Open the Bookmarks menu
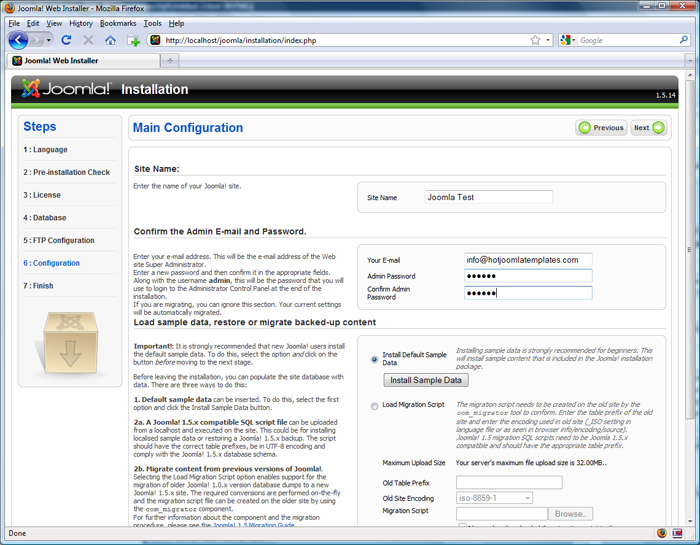The height and width of the screenshot is (545, 700). 118,22
